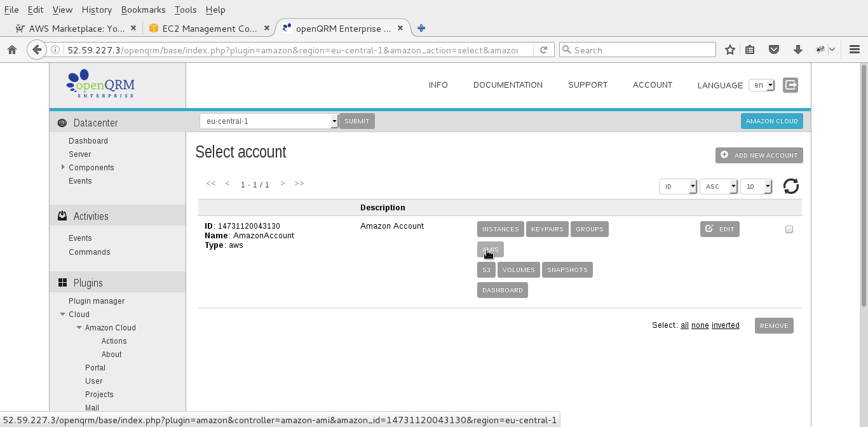This screenshot has width=868, height=427.
Task: Tick the AmazonAccount row checkbox
Action: [789, 229]
